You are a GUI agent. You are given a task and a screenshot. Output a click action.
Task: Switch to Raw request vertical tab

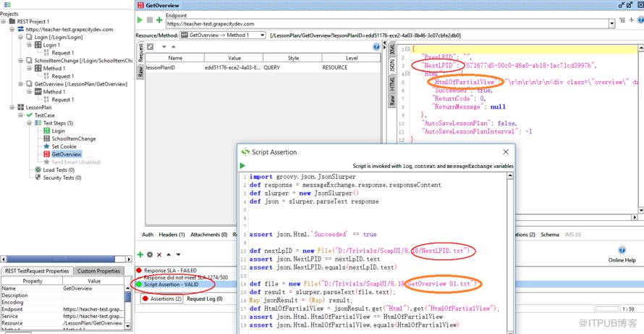click(x=140, y=72)
